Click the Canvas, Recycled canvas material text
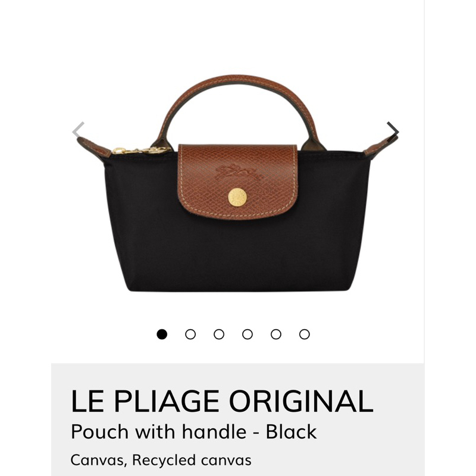 (161, 460)
